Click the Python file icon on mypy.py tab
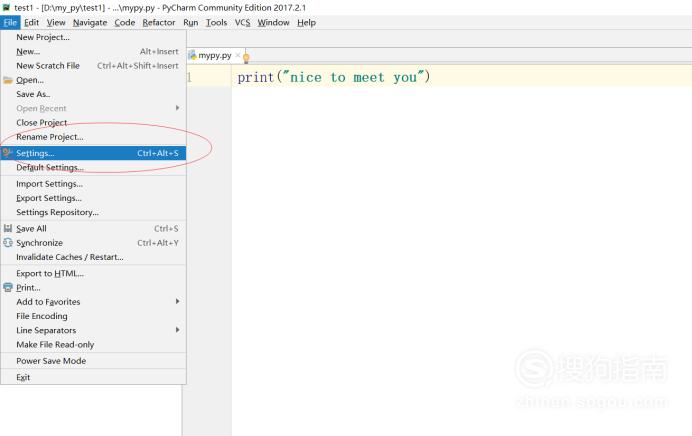Viewport: 692px width, 436px height. (x=192, y=55)
